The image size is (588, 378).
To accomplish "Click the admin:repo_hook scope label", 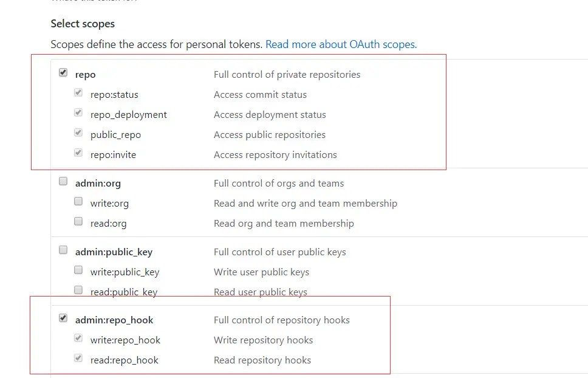I will (x=114, y=320).
